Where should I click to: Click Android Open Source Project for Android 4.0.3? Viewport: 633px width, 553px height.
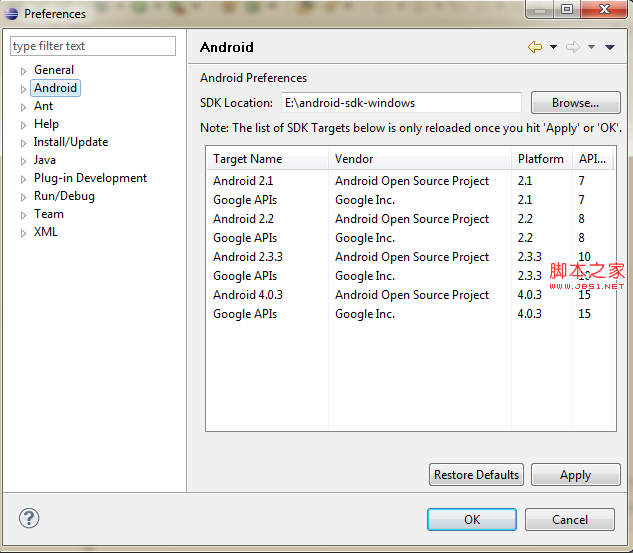click(412, 295)
